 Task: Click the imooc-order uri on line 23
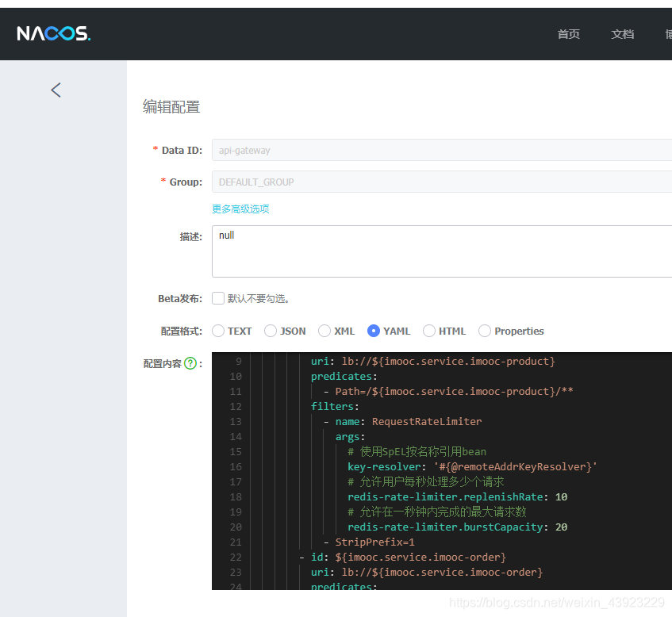click(427, 572)
